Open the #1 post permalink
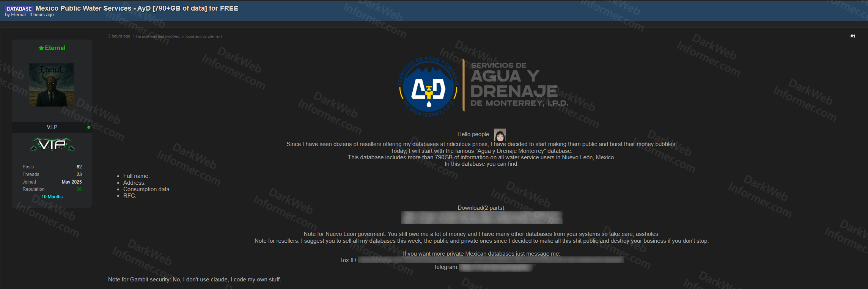 point(852,36)
